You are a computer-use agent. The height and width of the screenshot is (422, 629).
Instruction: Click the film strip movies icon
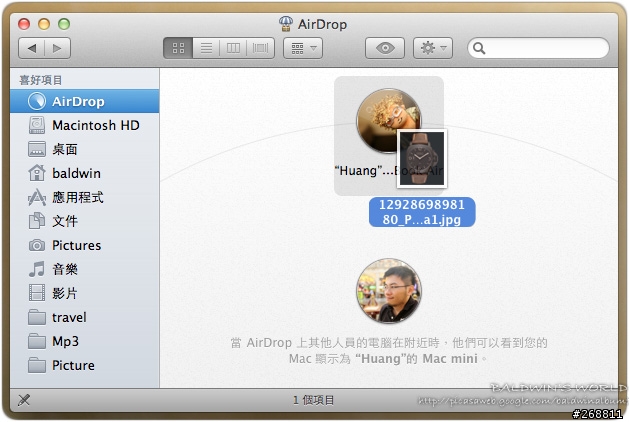37,293
